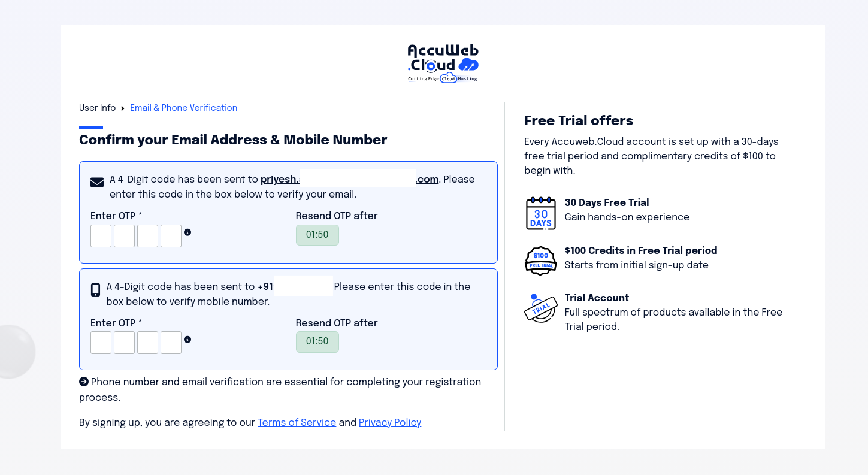Click the mobile phone icon
This screenshot has height=475, width=868.
(95, 290)
